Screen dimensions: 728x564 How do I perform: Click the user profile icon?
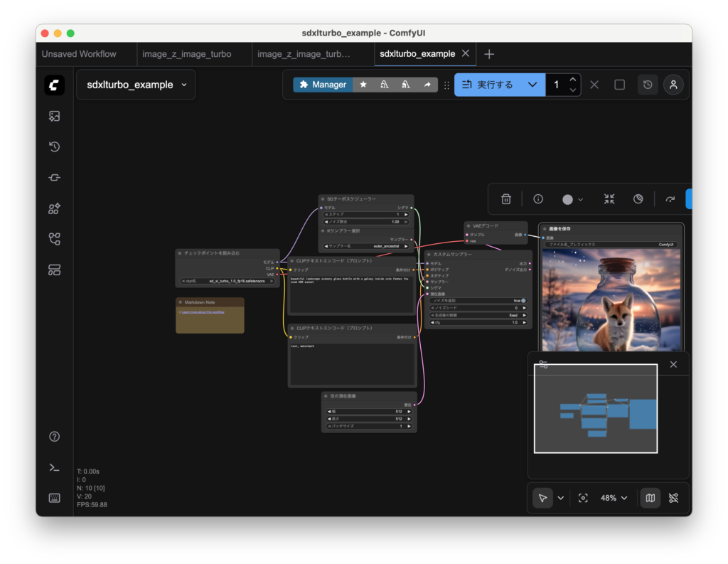point(673,85)
